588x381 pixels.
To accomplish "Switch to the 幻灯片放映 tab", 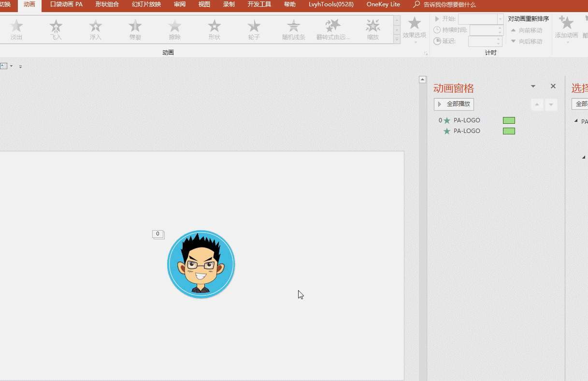I will (x=146, y=4).
